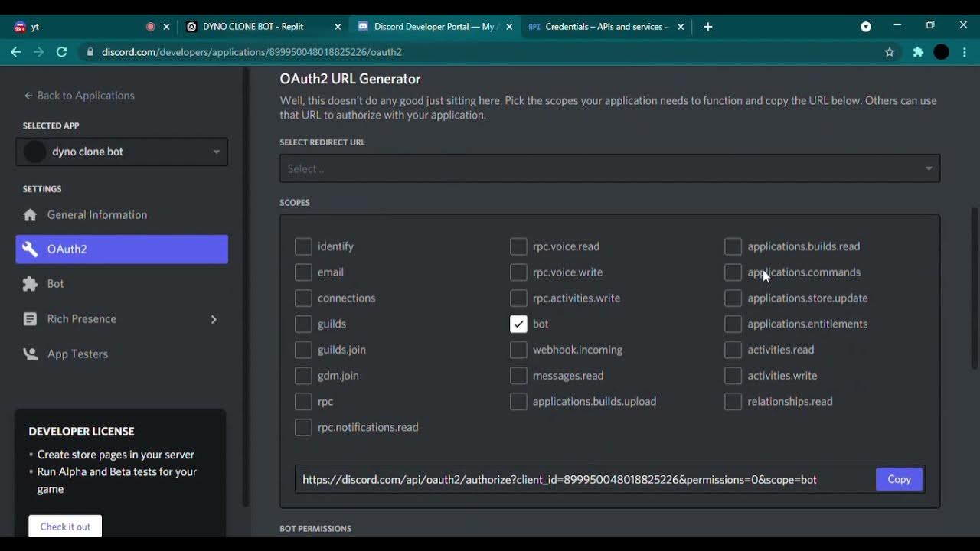The height and width of the screenshot is (551, 980).
Task: Check the messages.read scope
Action: (518, 376)
